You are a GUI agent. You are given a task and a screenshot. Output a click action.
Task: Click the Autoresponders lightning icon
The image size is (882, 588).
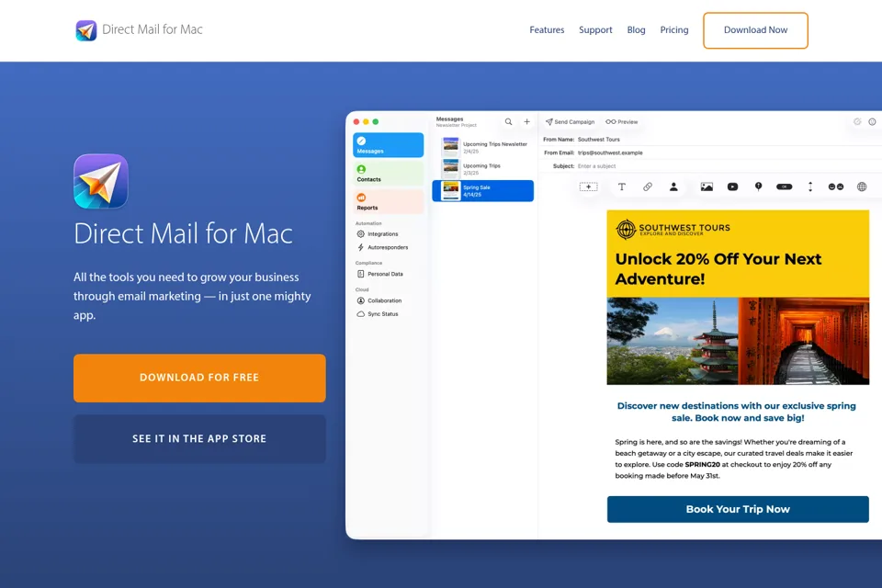(360, 247)
